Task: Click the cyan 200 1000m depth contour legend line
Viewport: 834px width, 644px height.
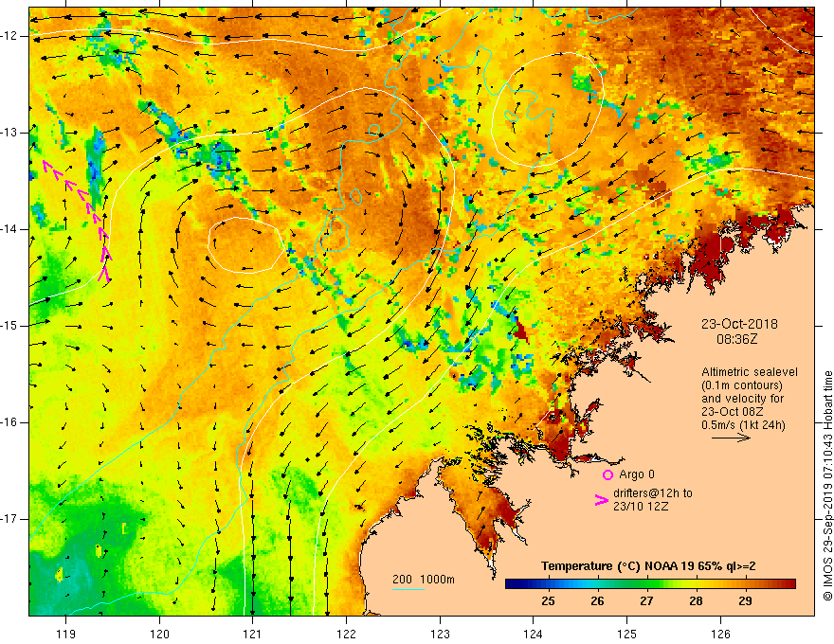Action: coord(408,589)
